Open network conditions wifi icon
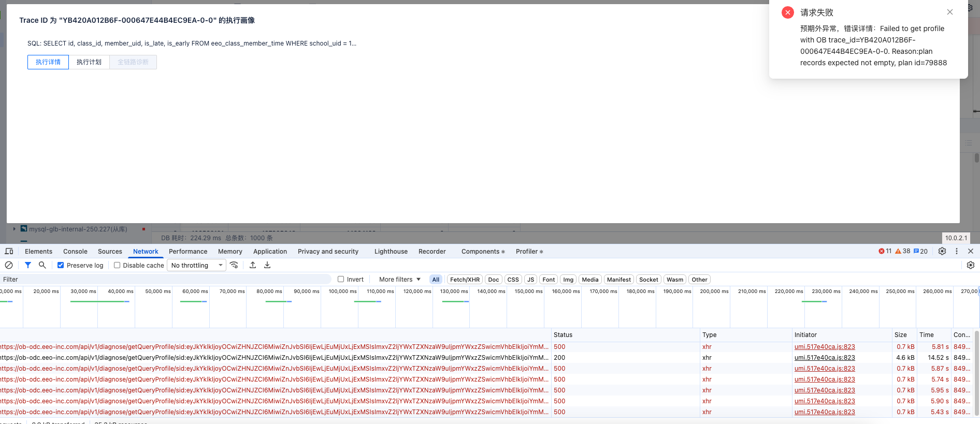980x424 pixels. (x=234, y=265)
